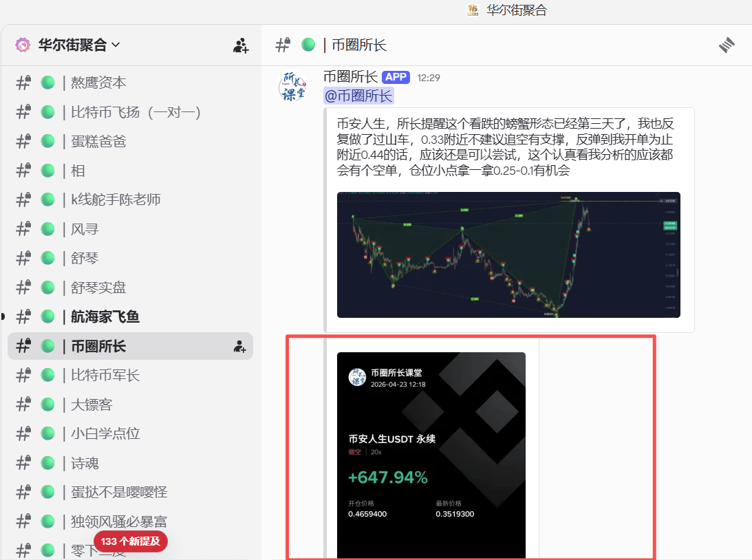Open the 风寻 channel
The height and width of the screenshot is (560, 752).
tap(131, 229)
